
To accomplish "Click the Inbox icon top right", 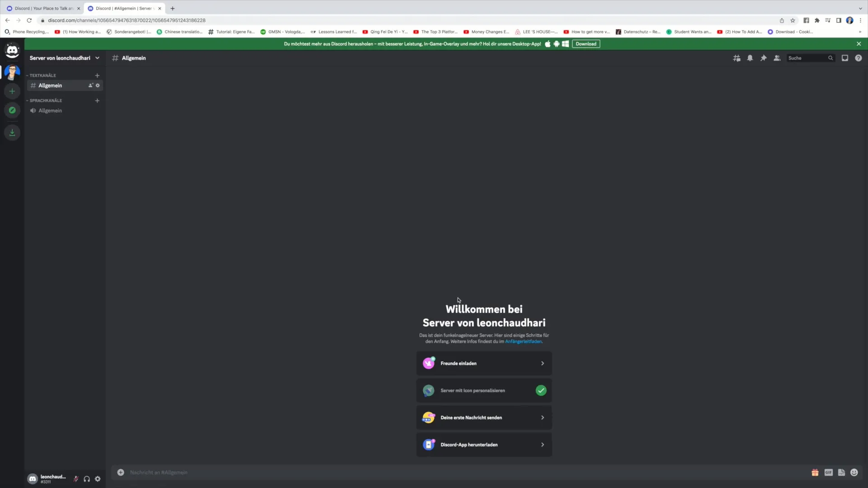I will [x=845, y=58].
